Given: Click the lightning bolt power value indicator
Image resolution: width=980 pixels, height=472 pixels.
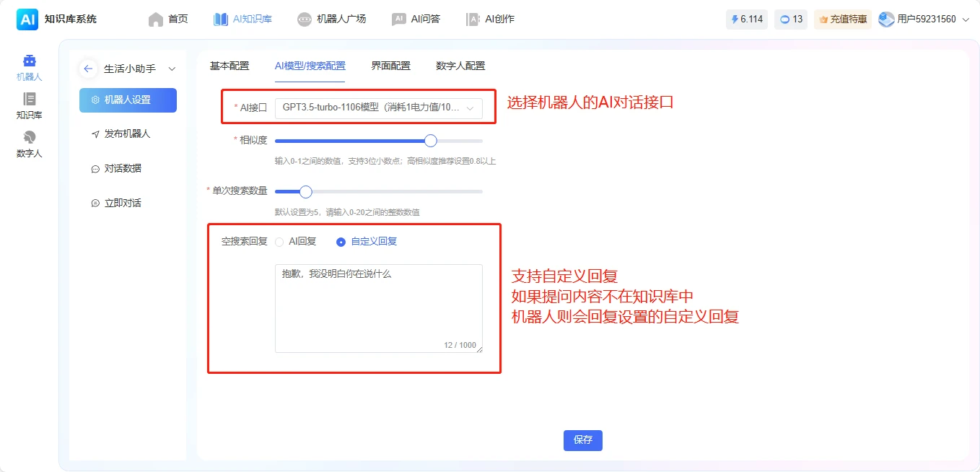Looking at the screenshot, I should [x=746, y=19].
